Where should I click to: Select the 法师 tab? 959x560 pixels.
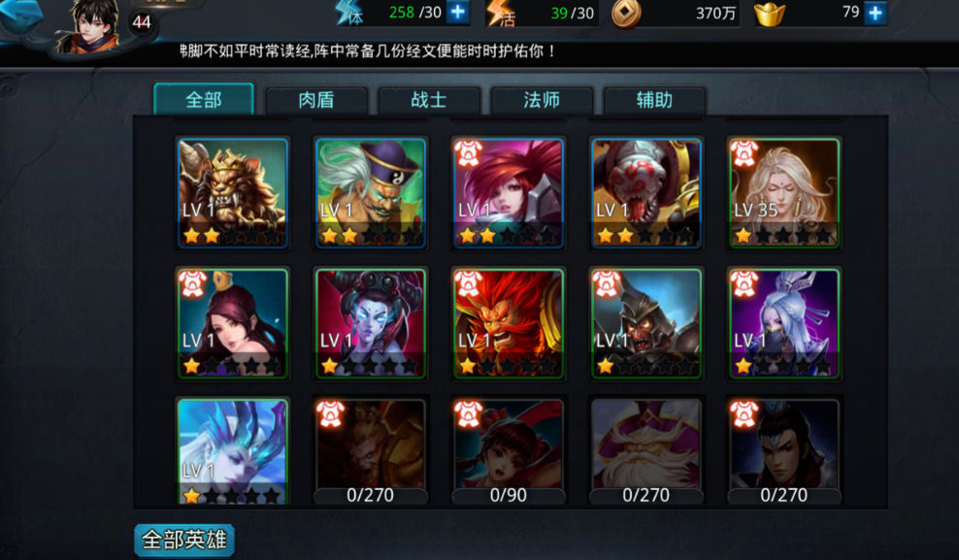coord(542,100)
